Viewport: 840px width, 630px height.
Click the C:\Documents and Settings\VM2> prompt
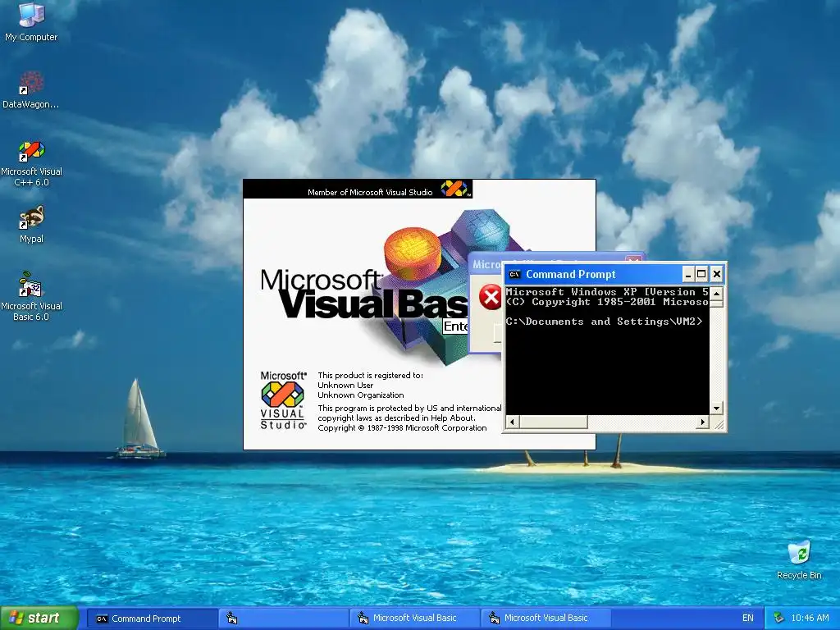(604, 322)
